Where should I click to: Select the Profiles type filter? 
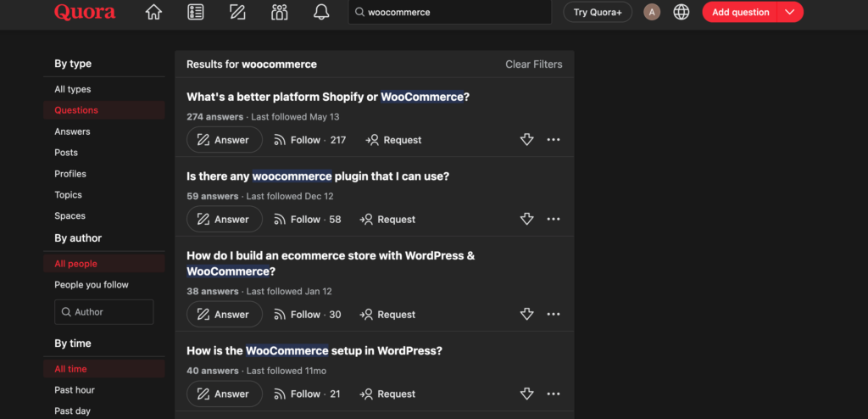pos(70,174)
